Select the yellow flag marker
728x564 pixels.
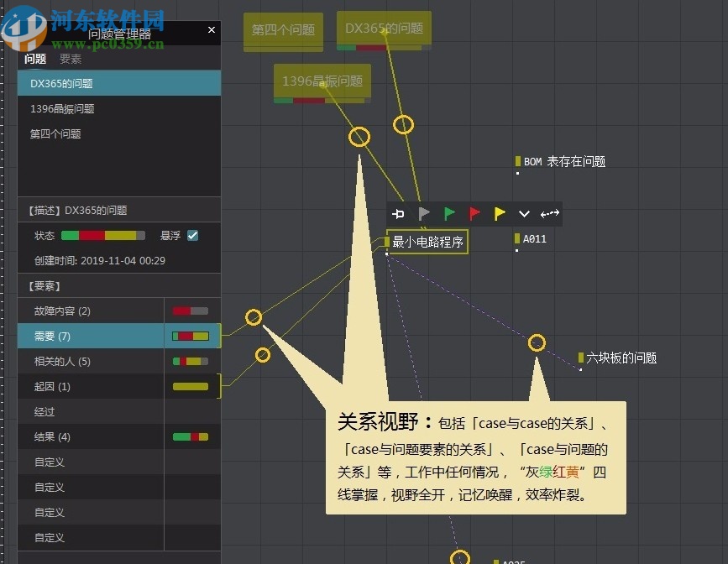click(x=500, y=213)
